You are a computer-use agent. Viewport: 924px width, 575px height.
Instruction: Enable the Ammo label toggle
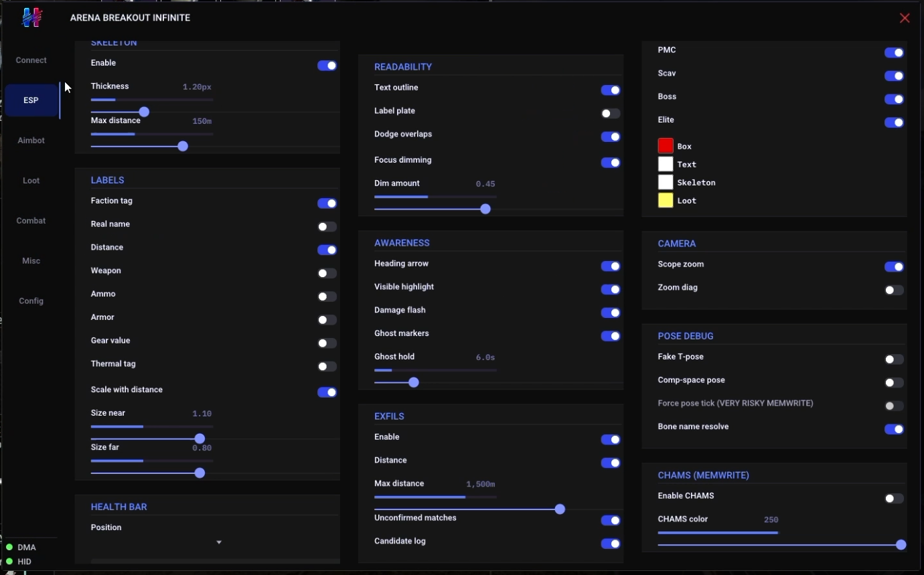(327, 297)
